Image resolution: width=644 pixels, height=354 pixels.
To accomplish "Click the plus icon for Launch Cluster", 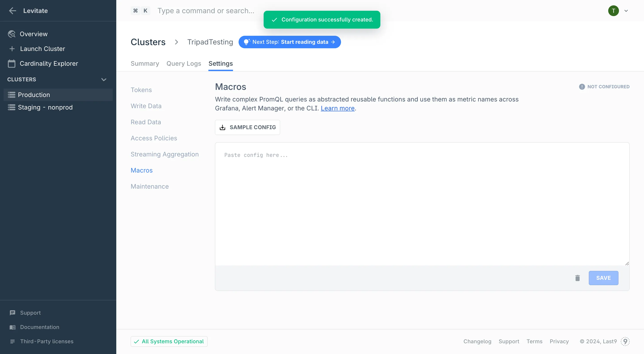I will pos(12,49).
